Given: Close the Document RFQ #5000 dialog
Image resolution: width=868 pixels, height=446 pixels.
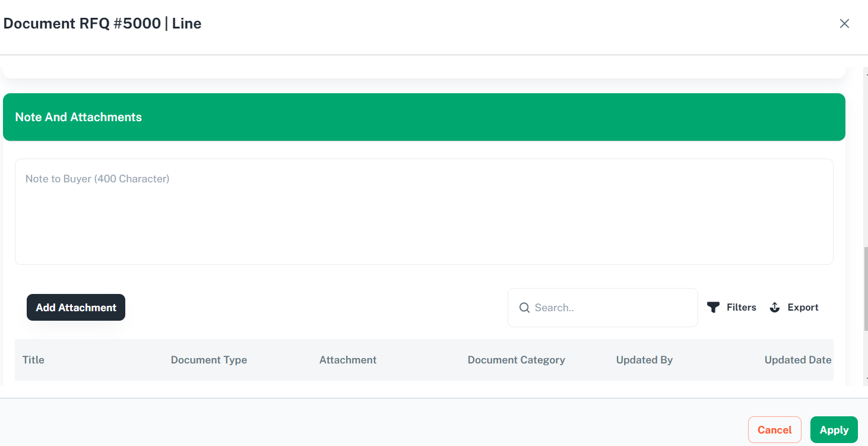Looking at the screenshot, I should 844,24.
